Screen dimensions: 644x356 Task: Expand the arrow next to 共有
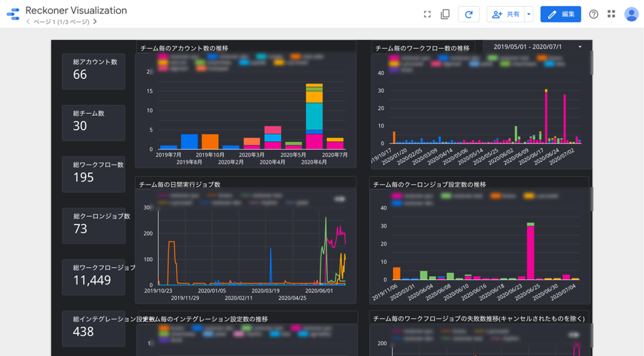click(528, 14)
